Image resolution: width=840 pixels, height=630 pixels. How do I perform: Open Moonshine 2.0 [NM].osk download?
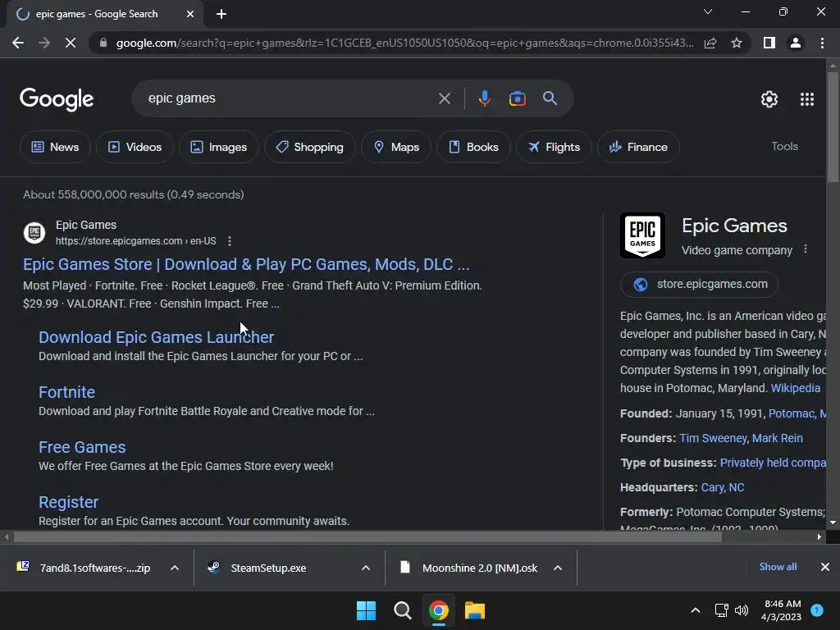tap(467, 568)
